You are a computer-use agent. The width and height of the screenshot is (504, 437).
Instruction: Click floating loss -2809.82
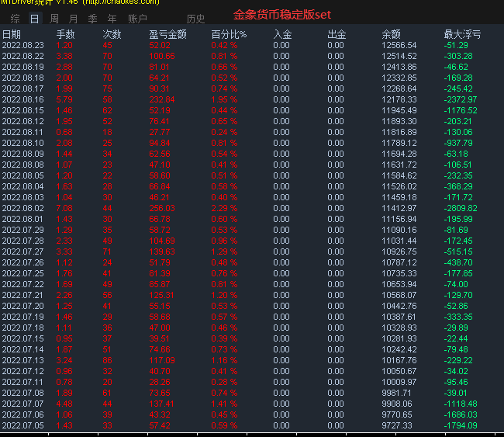click(x=461, y=208)
